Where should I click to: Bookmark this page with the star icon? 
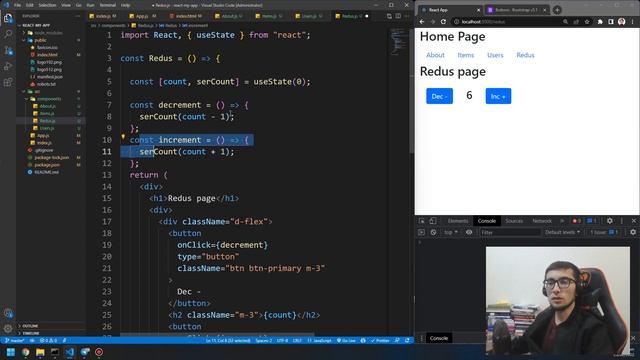[587, 22]
